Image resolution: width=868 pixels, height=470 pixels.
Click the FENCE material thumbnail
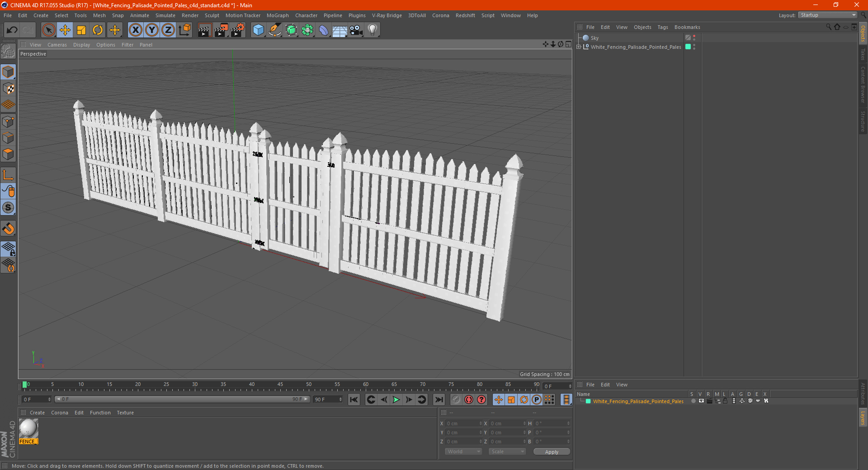[28, 428]
